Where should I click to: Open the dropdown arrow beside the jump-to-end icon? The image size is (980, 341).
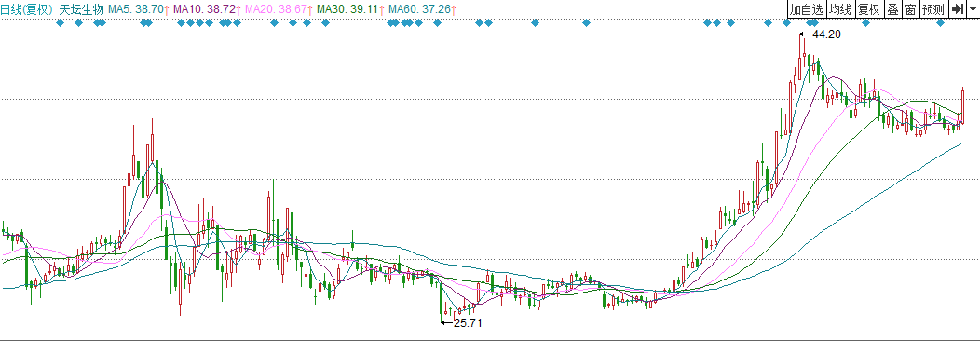(x=973, y=9)
